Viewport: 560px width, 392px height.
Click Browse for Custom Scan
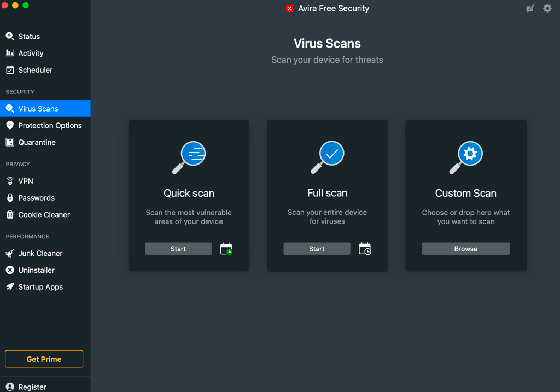click(466, 249)
